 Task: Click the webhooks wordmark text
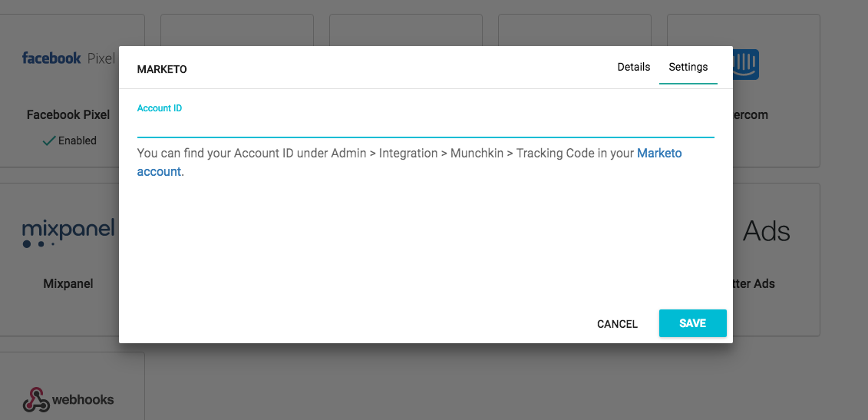[x=83, y=400]
